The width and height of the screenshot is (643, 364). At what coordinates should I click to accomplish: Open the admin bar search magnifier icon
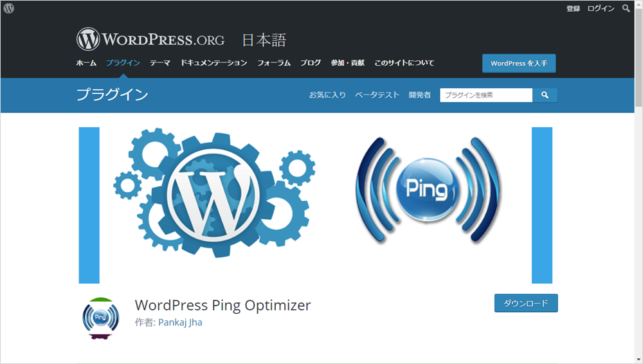click(626, 8)
